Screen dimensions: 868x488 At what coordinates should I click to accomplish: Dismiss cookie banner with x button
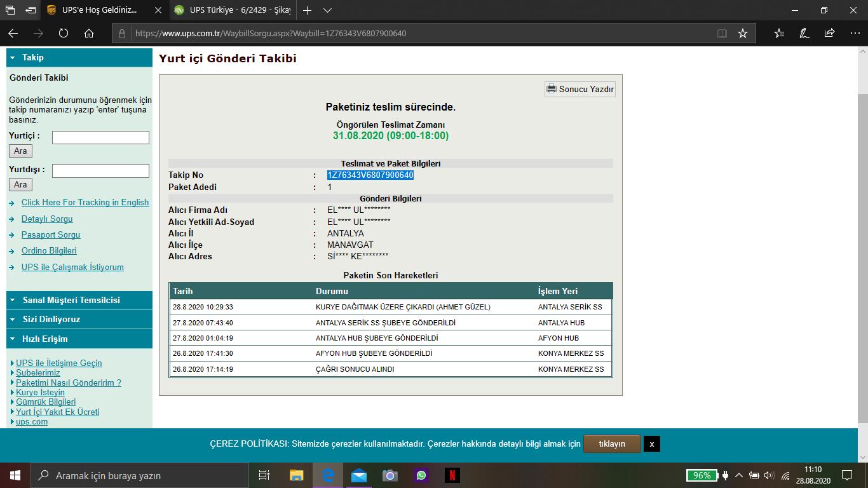coord(652,444)
